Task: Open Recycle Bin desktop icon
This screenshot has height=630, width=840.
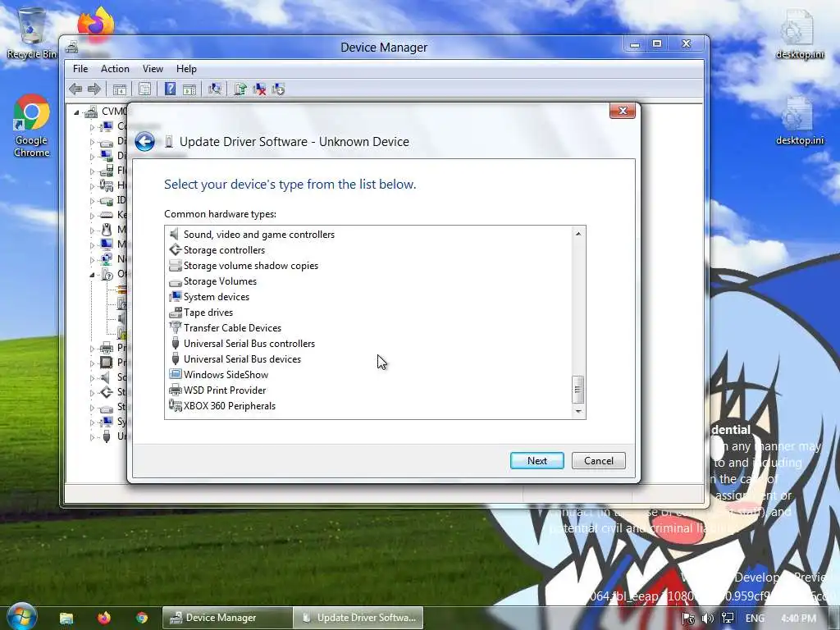Action: point(31,32)
